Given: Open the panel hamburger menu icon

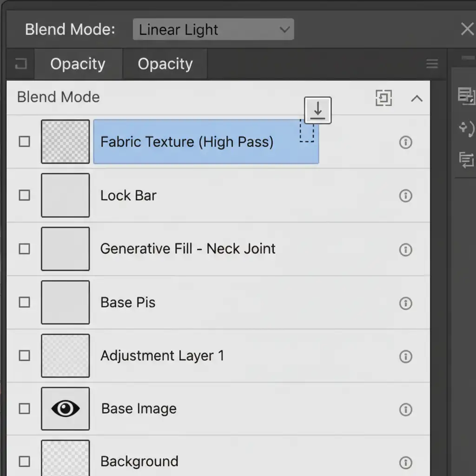Looking at the screenshot, I should pos(432,64).
